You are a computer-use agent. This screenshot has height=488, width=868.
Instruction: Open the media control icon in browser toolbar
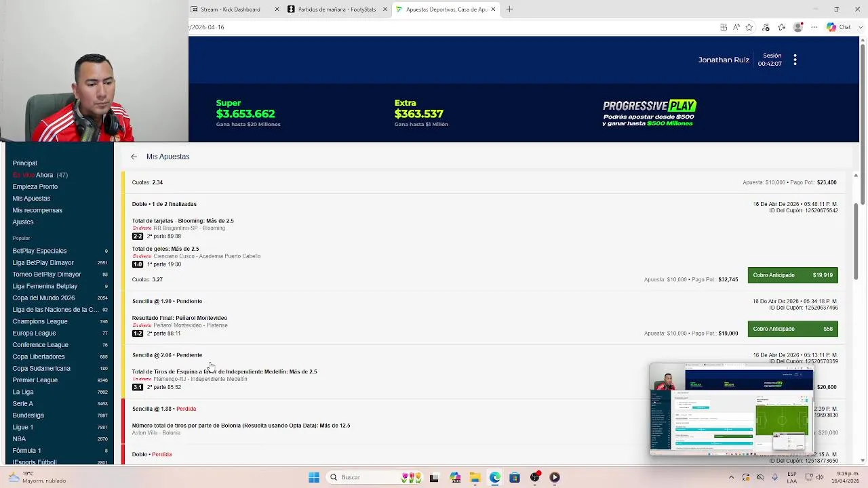[766, 27]
